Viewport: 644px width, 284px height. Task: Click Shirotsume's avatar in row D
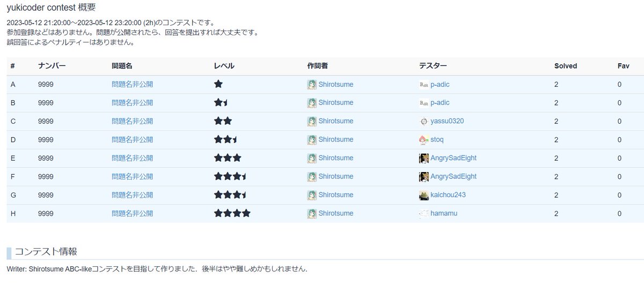coord(312,140)
